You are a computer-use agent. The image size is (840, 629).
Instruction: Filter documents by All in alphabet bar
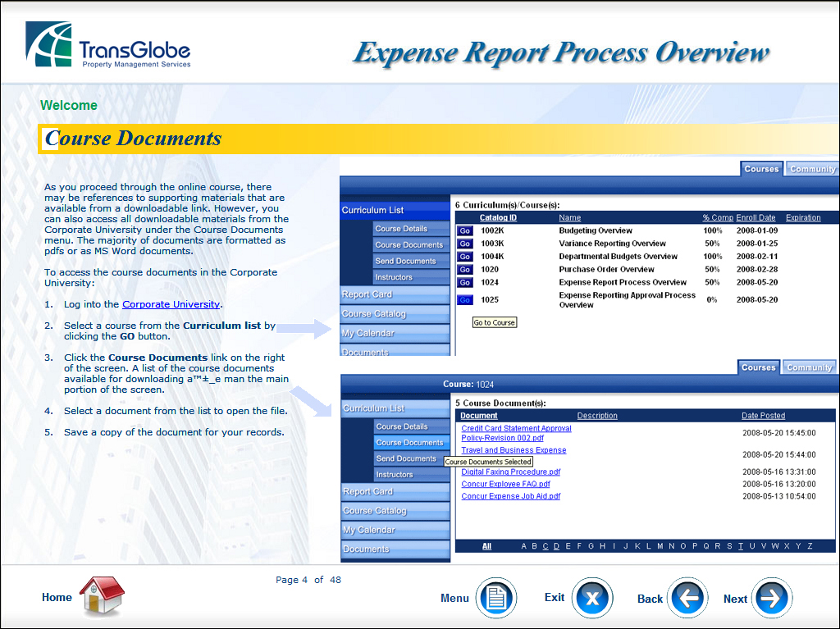[x=486, y=546]
